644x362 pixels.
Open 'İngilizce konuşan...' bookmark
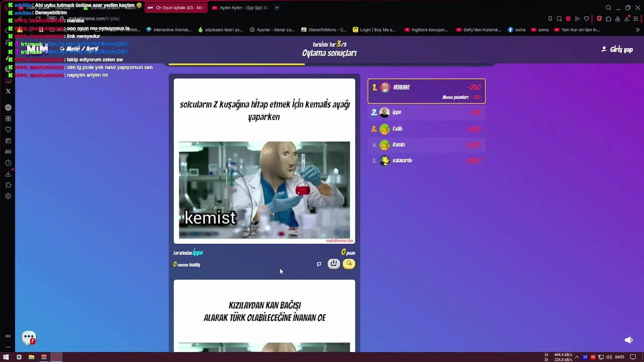pos(426,30)
